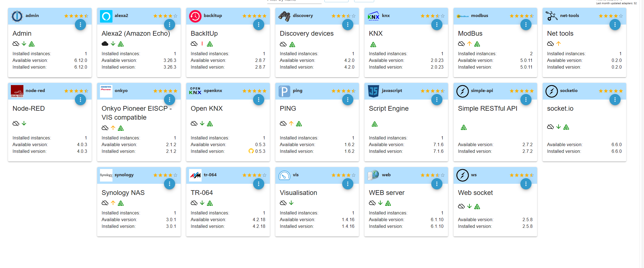
Task: Open the three-dot menu on Simple RESTful API
Action: [526, 100]
